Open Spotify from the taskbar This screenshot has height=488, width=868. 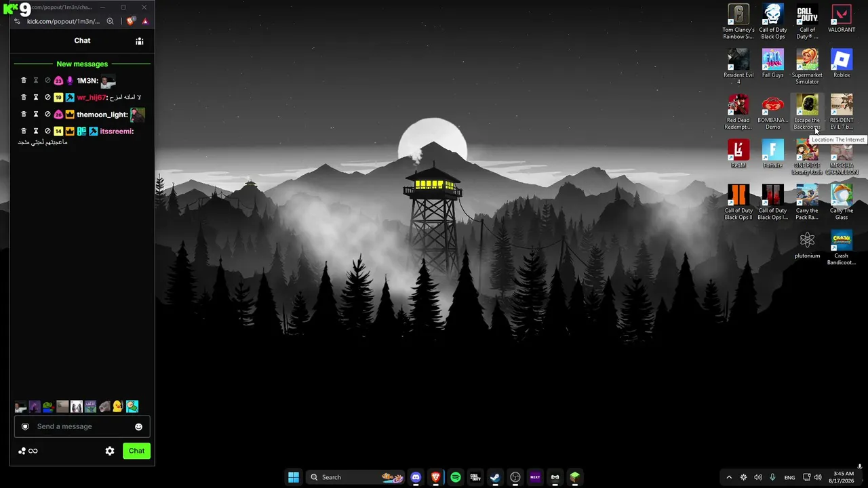point(456,477)
